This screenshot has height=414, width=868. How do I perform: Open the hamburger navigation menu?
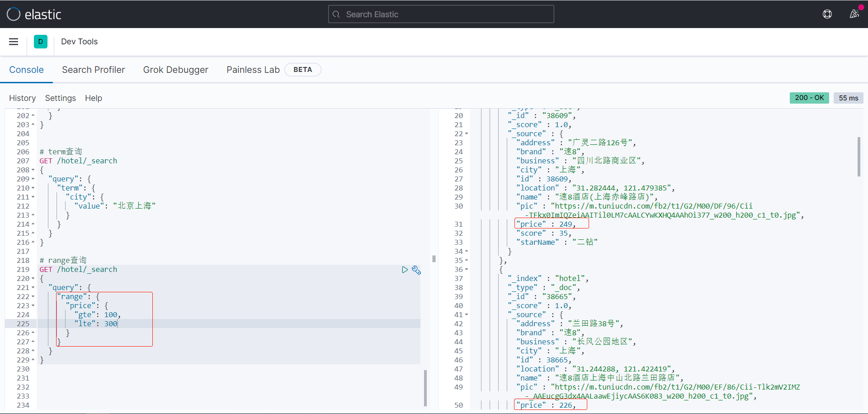(14, 42)
